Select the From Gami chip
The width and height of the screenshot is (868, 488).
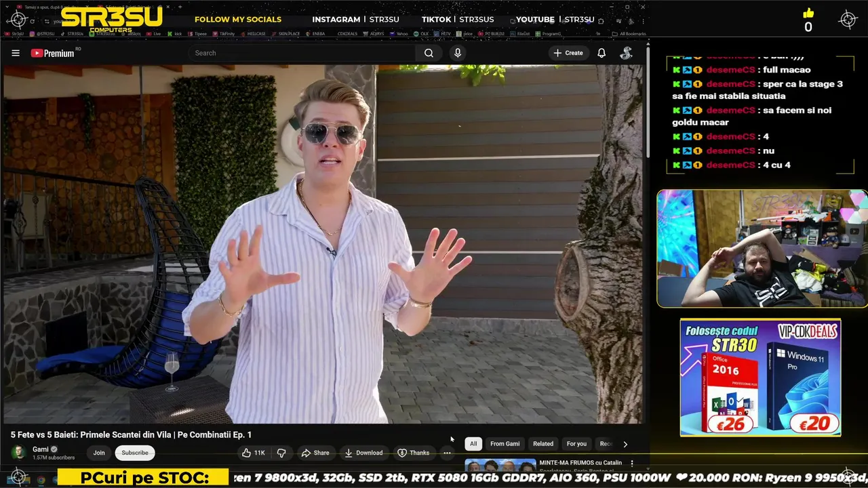(505, 444)
